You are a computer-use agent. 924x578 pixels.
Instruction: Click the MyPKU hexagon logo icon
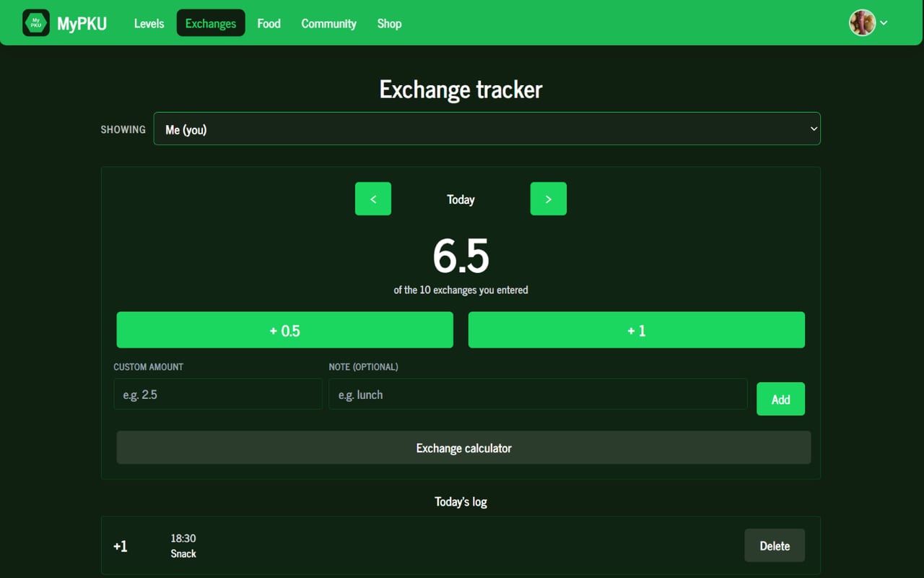pos(36,23)
